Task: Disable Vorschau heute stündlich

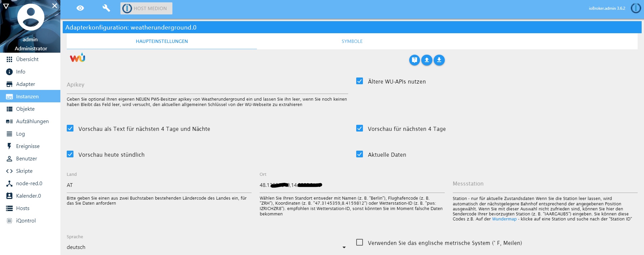Action: click(70, 154)
